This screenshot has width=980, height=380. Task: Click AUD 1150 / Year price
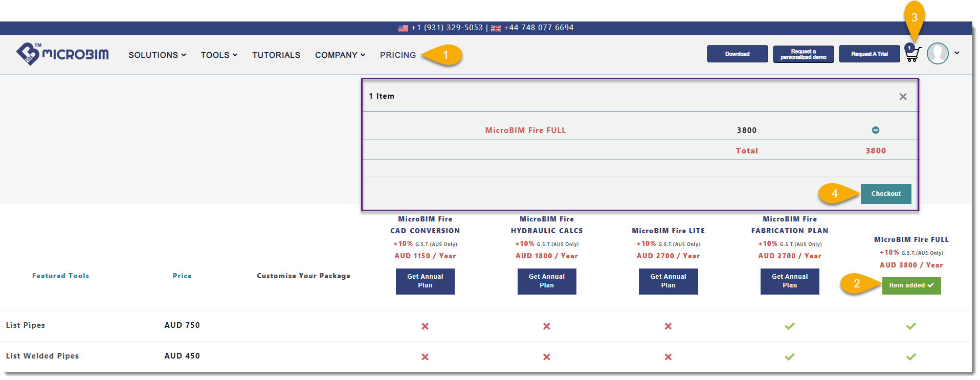425,256
